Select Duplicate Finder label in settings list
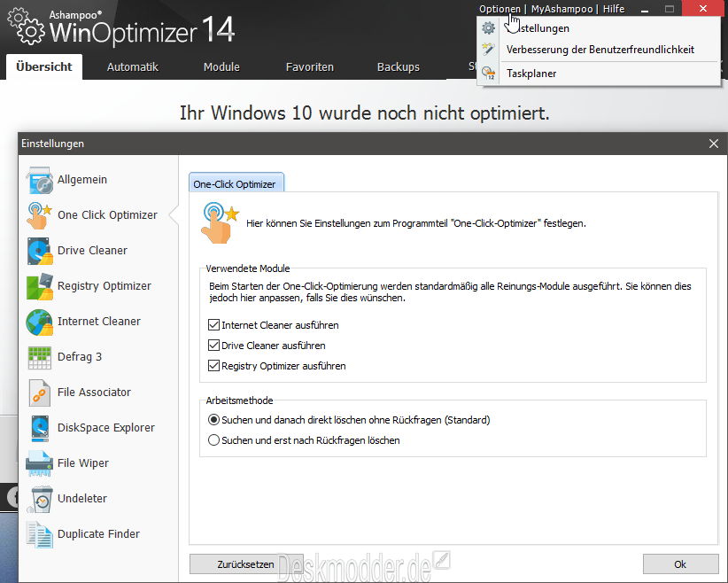The width and height of the screenshot is (728, 583). [x=98, y=534]
